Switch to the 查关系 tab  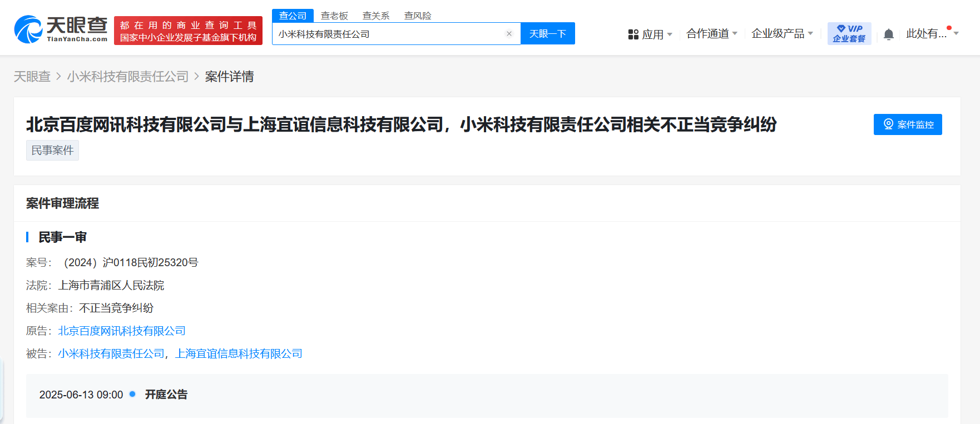376,16
